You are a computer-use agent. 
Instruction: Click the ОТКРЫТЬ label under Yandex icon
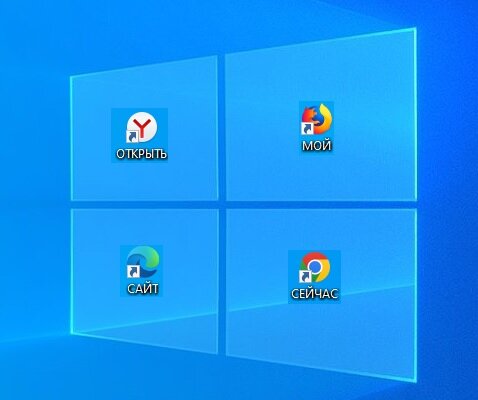tap(141, 154)
